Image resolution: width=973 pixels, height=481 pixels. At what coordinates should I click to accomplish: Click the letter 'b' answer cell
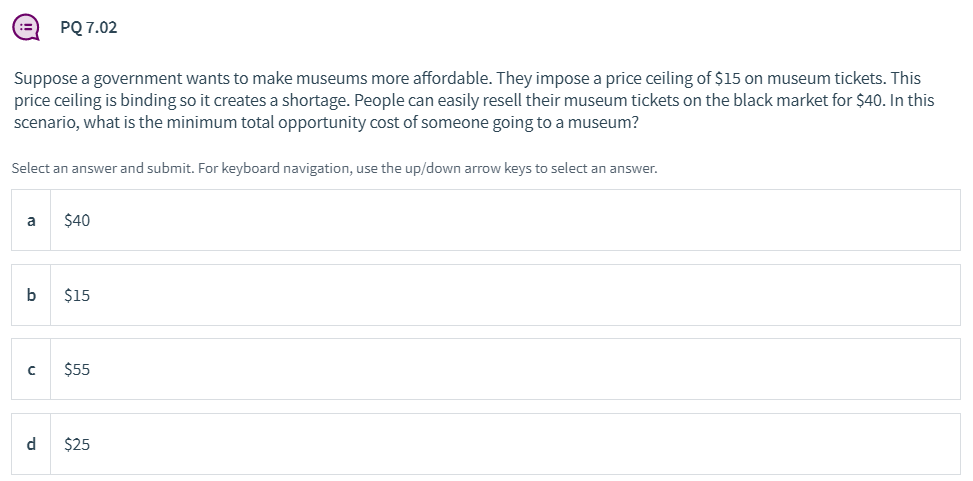click(31, 295)
